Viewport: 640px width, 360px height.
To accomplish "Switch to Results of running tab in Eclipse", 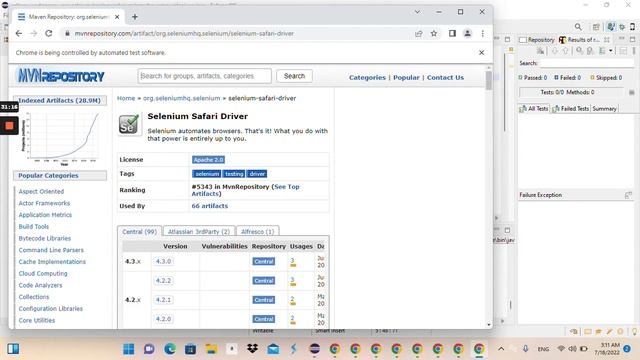I will click(579, 40).
